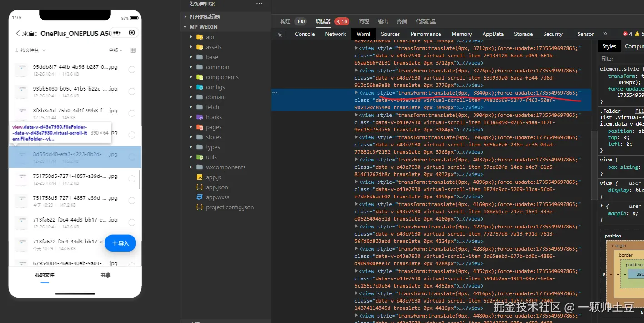Switch file list to grid view

coord(133,50)
